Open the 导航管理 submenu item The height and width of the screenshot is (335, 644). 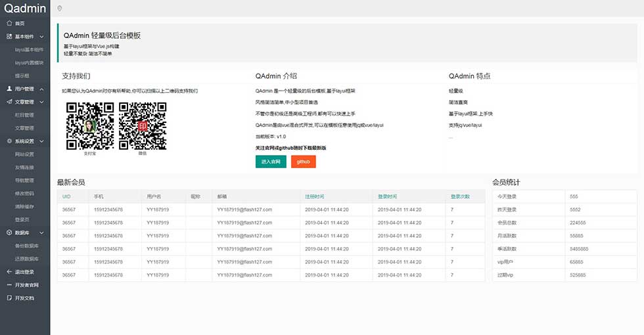click(25, 180)
